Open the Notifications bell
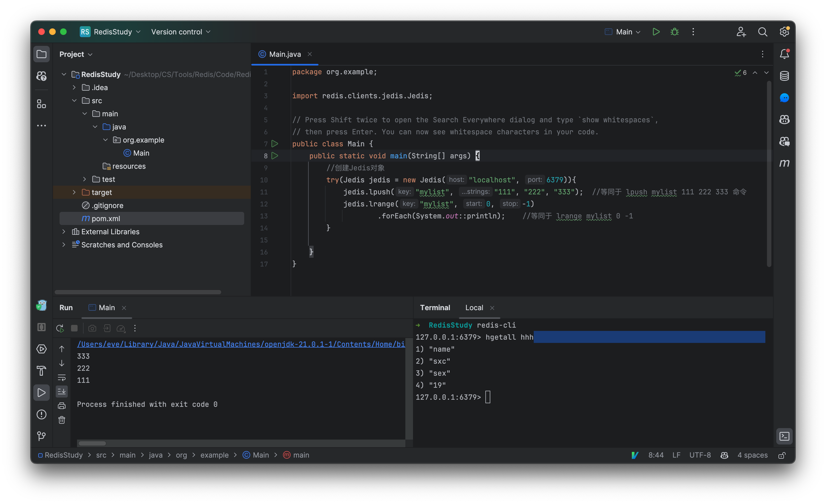 tap(784, 54)
